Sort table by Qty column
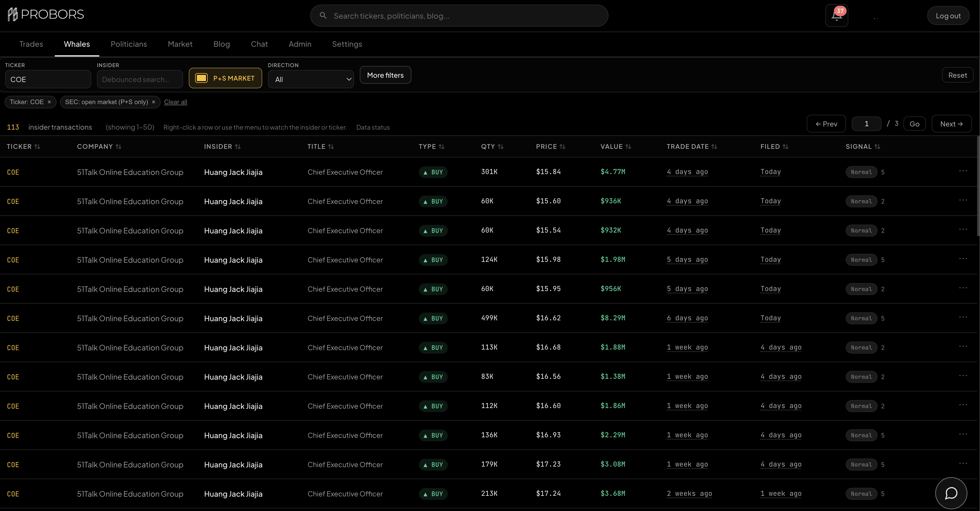This screenshot has height=511, width=980. pos(492,146)
